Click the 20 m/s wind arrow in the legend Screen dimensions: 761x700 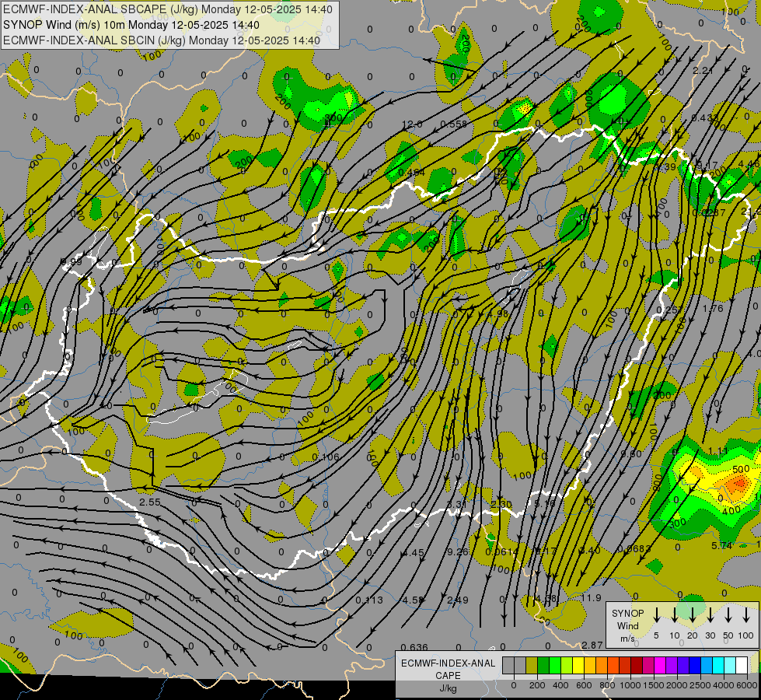tap(692, 615)
